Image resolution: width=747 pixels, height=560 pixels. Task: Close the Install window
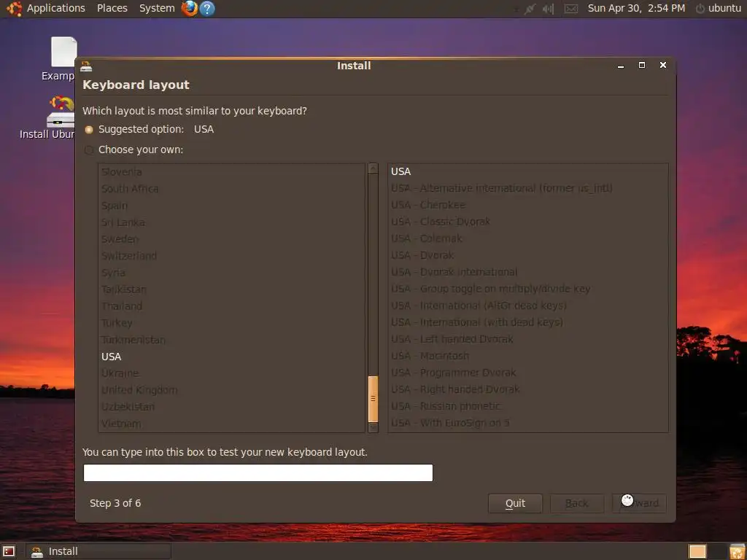(662, 65)
